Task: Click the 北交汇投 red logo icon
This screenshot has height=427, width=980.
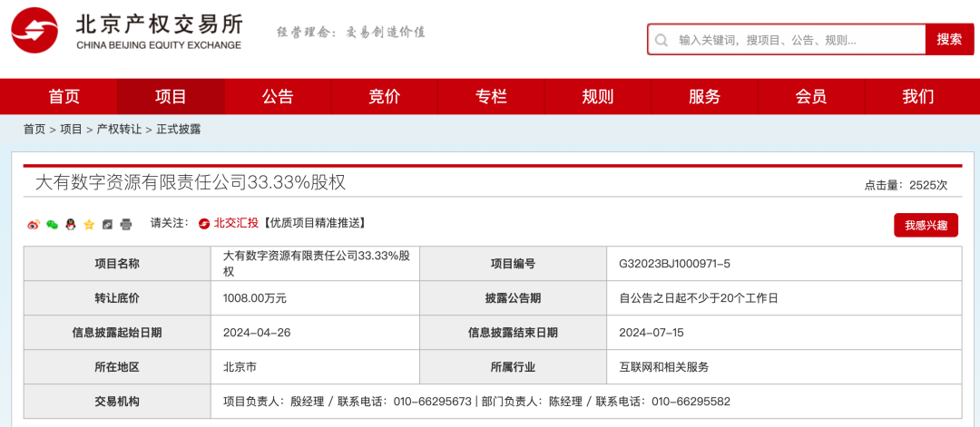Action: [x=204, y=224]
